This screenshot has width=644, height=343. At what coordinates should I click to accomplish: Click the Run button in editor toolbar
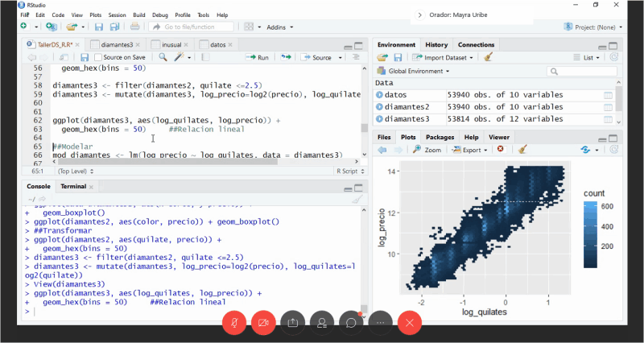(258, 57)
